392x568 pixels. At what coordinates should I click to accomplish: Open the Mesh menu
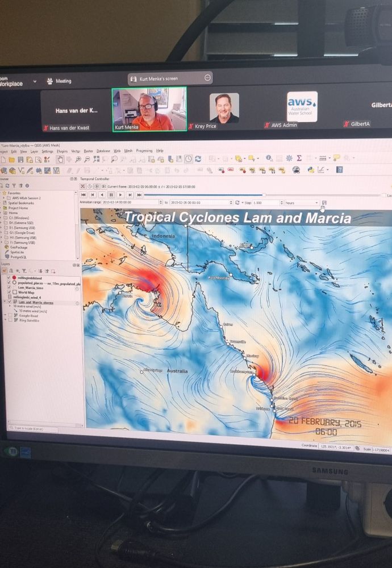click(128, 151)
